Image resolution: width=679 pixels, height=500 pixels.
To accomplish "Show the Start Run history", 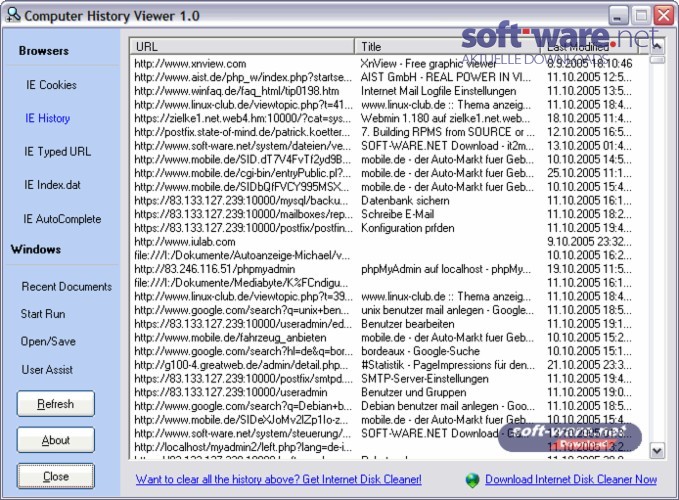I will pyautogui.click(x=43, y=314).
